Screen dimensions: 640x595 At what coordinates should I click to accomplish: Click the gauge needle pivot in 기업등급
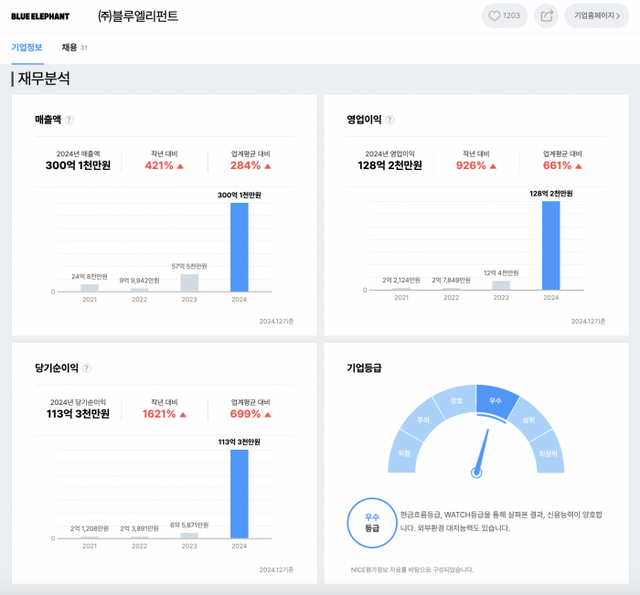[477, 471]
